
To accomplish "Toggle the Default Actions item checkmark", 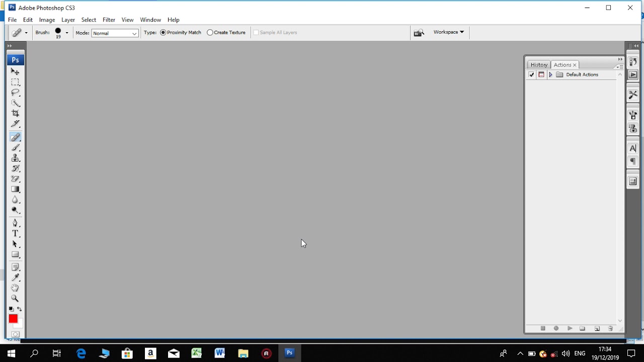I will 531,75.
